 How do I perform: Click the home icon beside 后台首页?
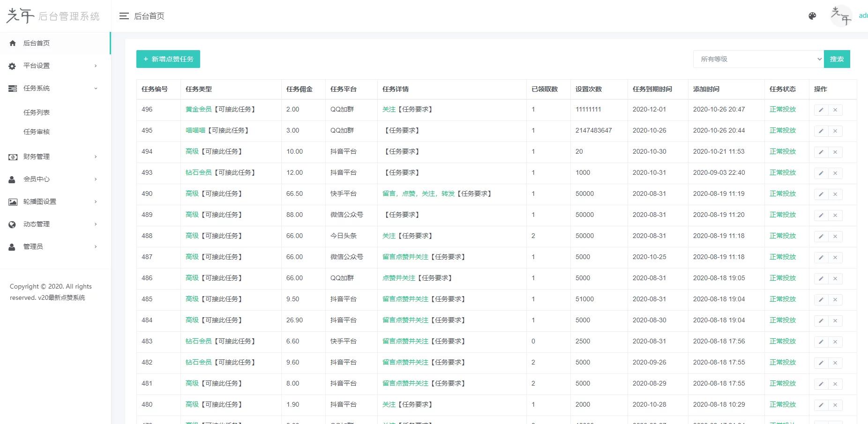click(x=13, y=43)
